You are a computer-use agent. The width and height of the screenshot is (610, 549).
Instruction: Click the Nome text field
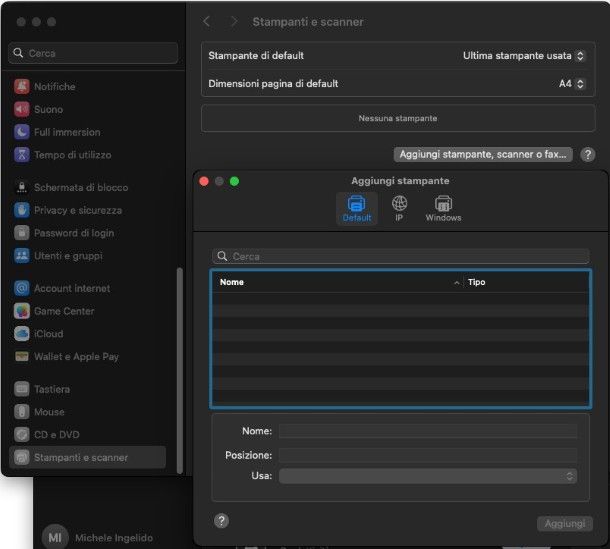[428, 431]
